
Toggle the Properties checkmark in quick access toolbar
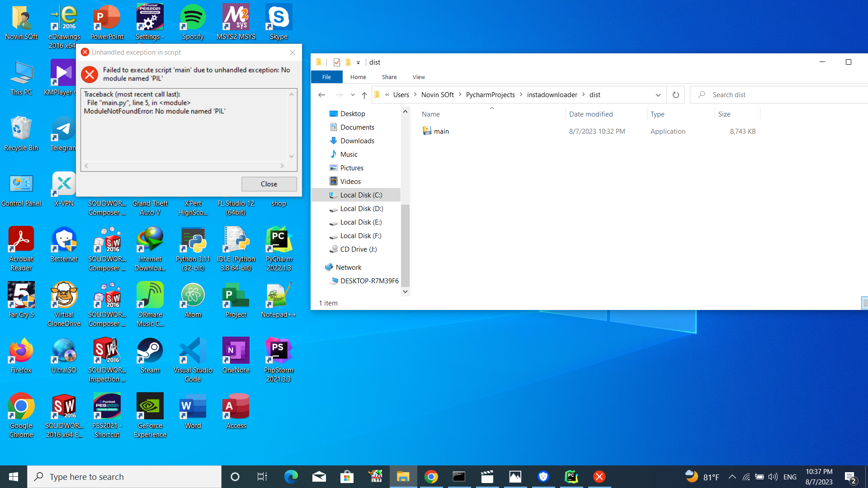[336, 62]
